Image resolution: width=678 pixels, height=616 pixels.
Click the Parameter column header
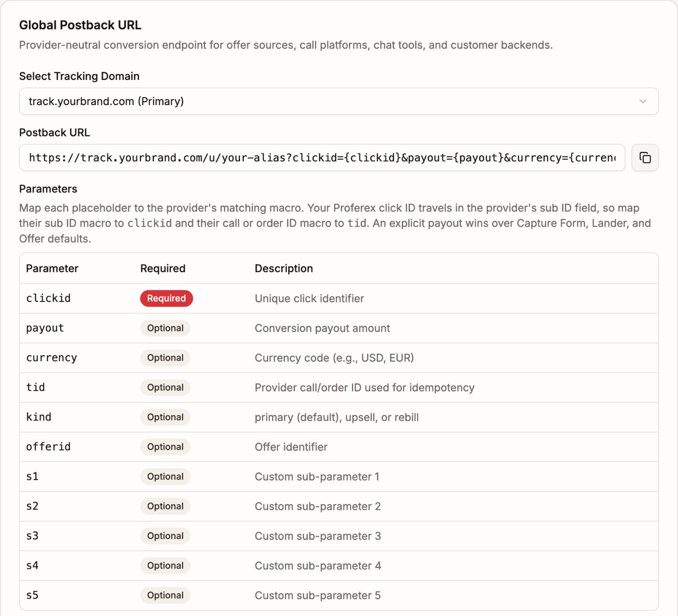[x=52, y=268]
